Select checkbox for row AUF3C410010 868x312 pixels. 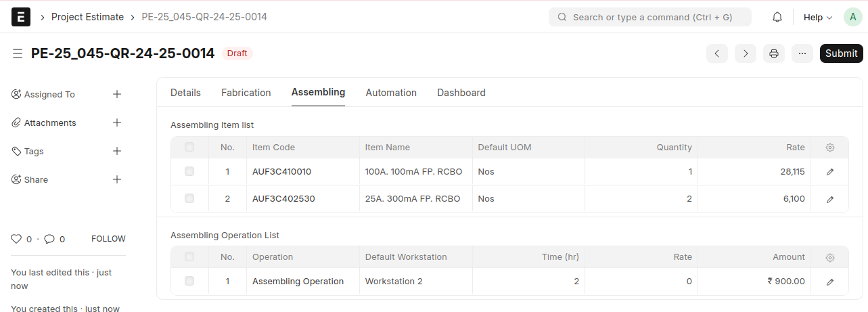189,172
